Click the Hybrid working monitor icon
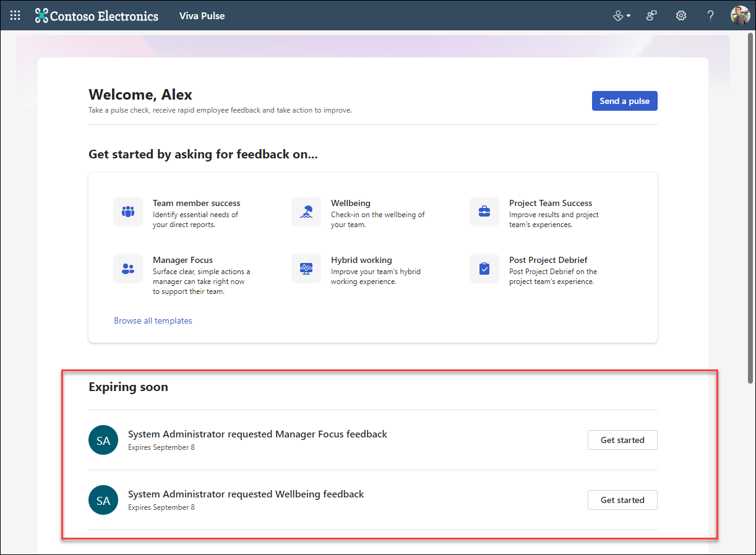 click(306, 269)
